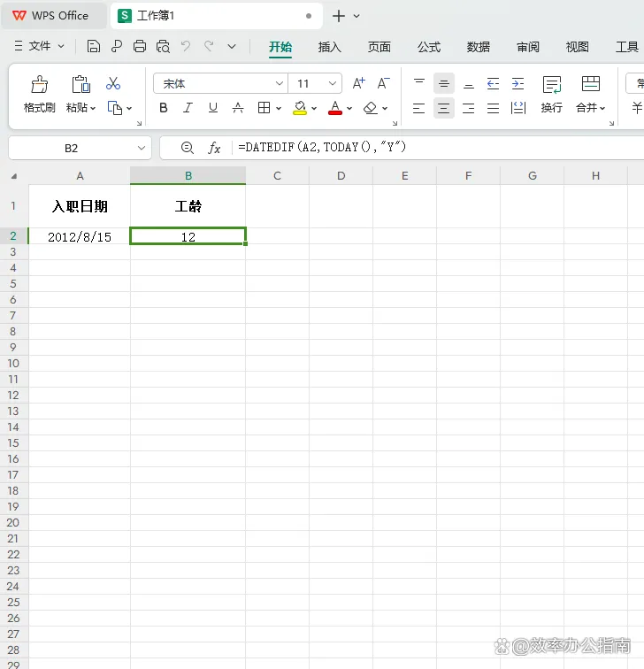This screenshot has height=669, width=644.
Task: Expand quick access toolbar chevron
Action: [232, 46]
